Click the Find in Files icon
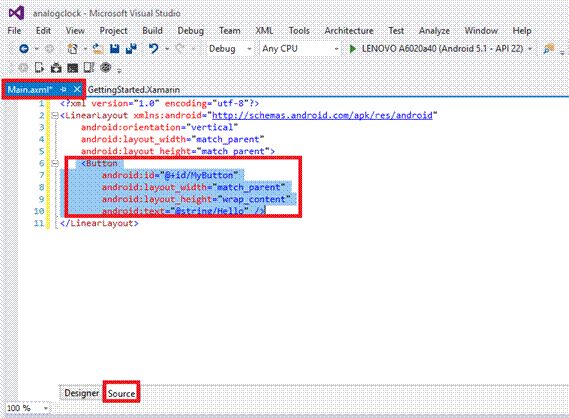This screenshot has height=418, width=569. point(549,49)
